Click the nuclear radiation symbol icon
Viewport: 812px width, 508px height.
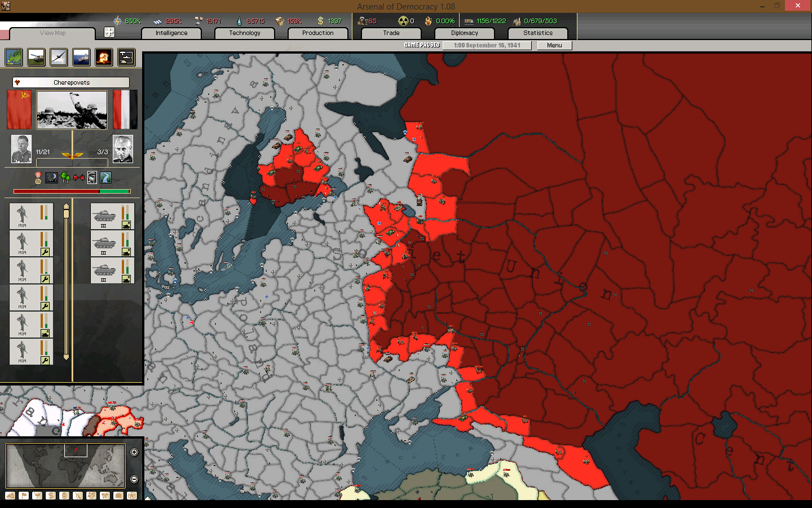(403, 21)
